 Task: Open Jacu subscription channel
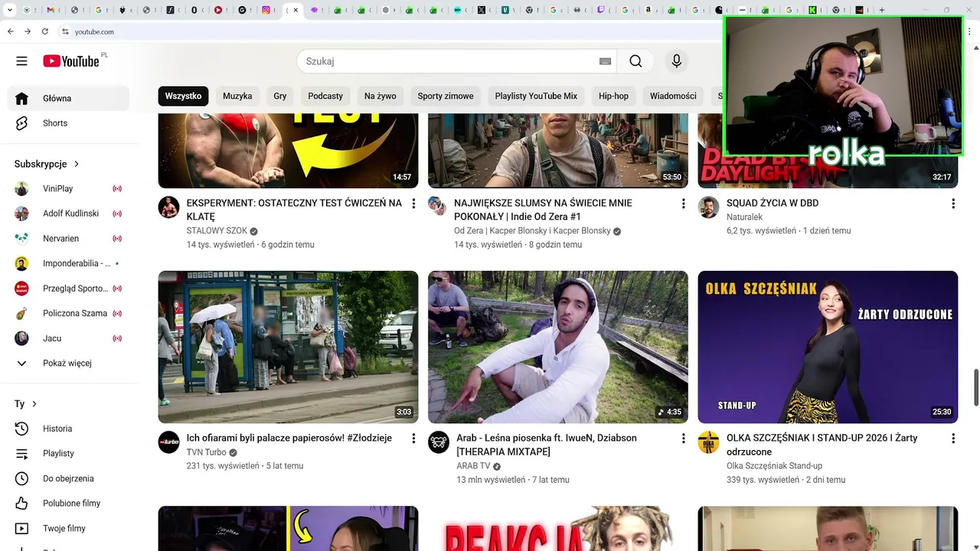pyautogui.click(x=69, y=338)
